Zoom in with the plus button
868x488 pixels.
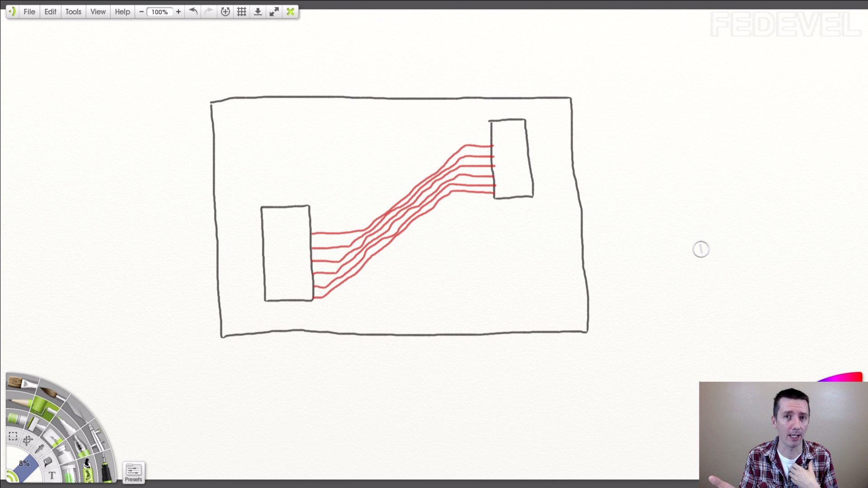(x=178, y=12)
